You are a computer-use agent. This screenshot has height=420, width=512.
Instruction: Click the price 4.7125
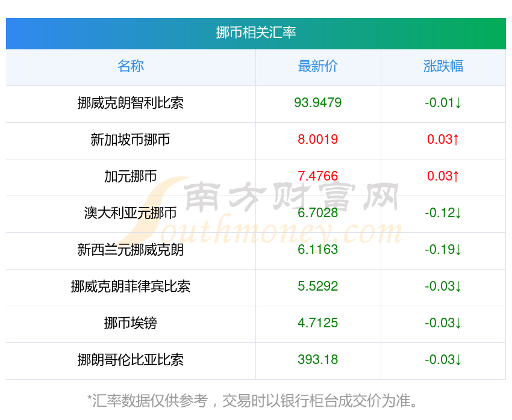click(x=317, y=323)
